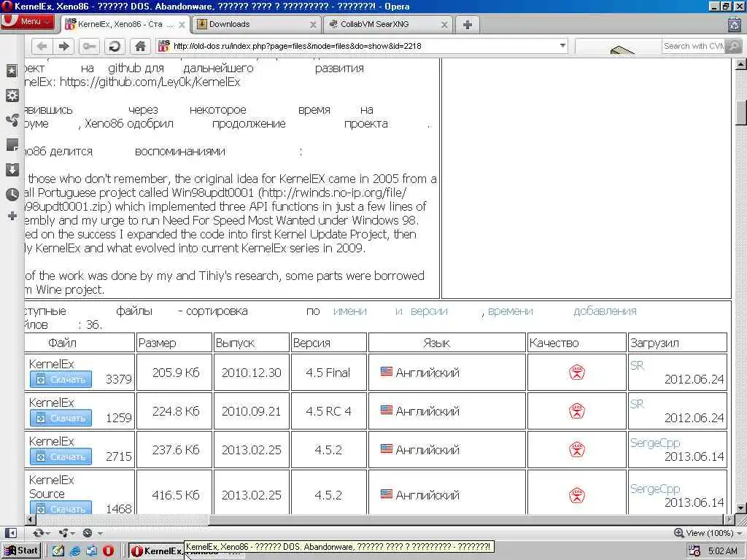Add a new panel with plus icon
747x560 pixels.
pos(12,216)
